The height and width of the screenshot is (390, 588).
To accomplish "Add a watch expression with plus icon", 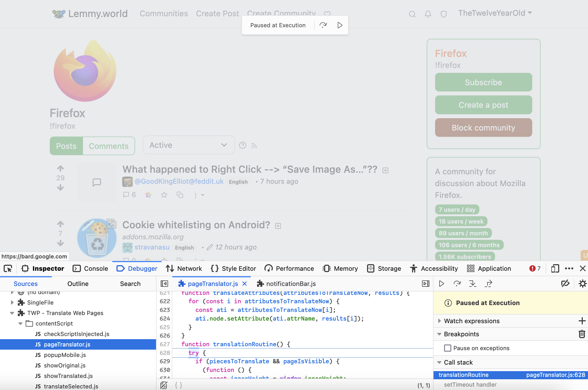I will pos(582,321).
